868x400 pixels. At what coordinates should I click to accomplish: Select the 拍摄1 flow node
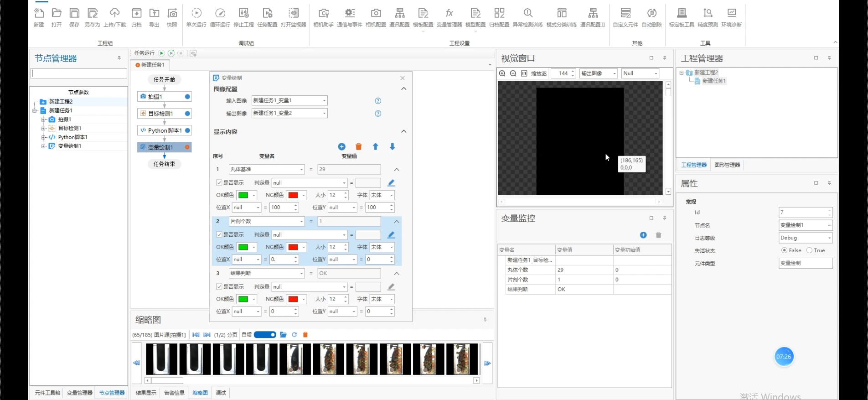[164, 97]
